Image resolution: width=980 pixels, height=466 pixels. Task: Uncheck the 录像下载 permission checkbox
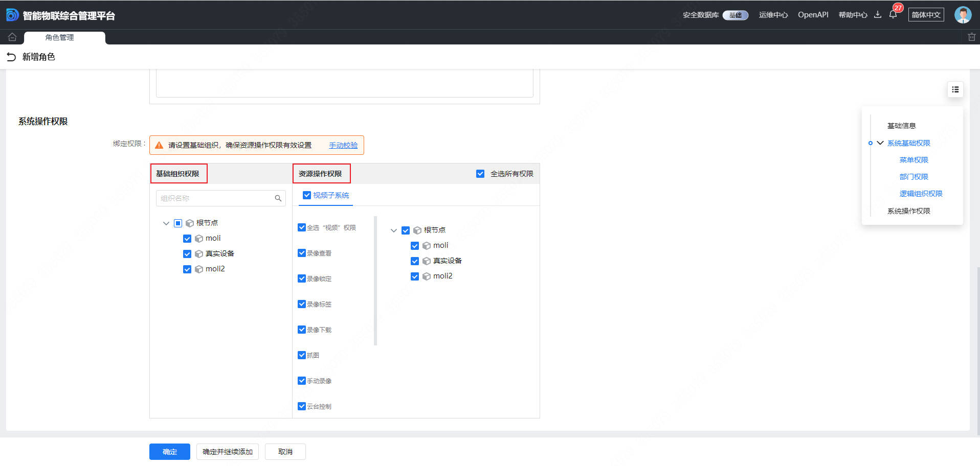[302, 330]
